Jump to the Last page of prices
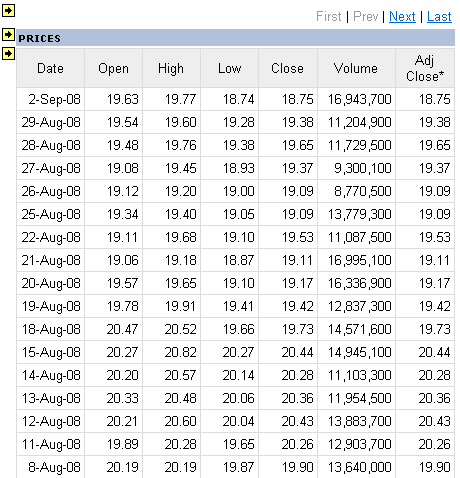 point(439,16)
